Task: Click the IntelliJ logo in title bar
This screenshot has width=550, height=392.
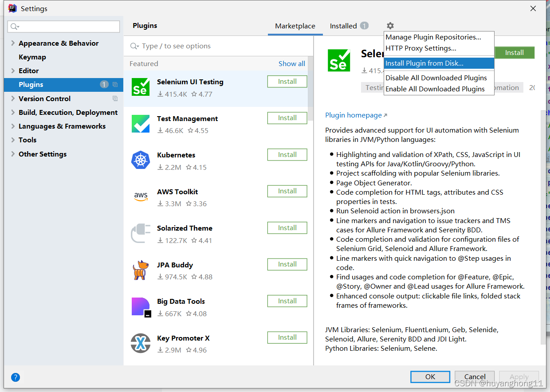Action: (12, 8)
